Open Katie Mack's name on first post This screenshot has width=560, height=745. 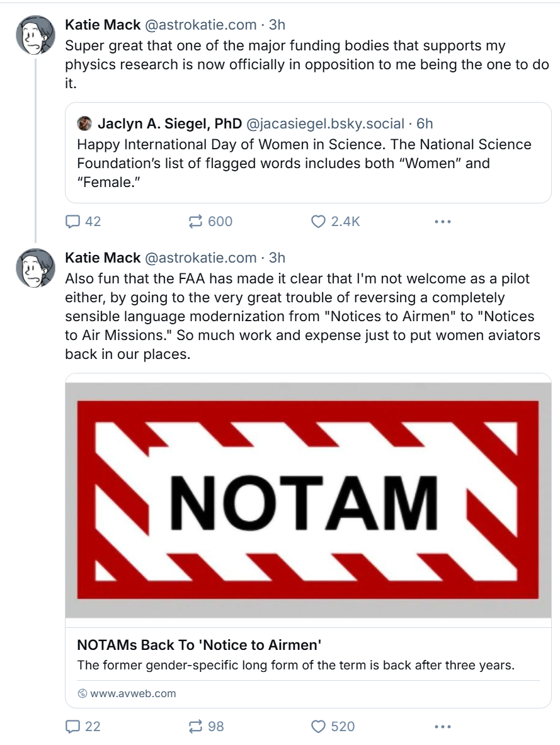coord(103,25)
